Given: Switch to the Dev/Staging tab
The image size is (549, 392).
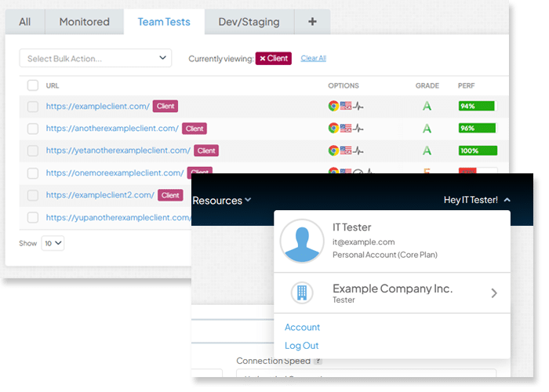Looking at the screenshot, I should [x=249, y=22].
